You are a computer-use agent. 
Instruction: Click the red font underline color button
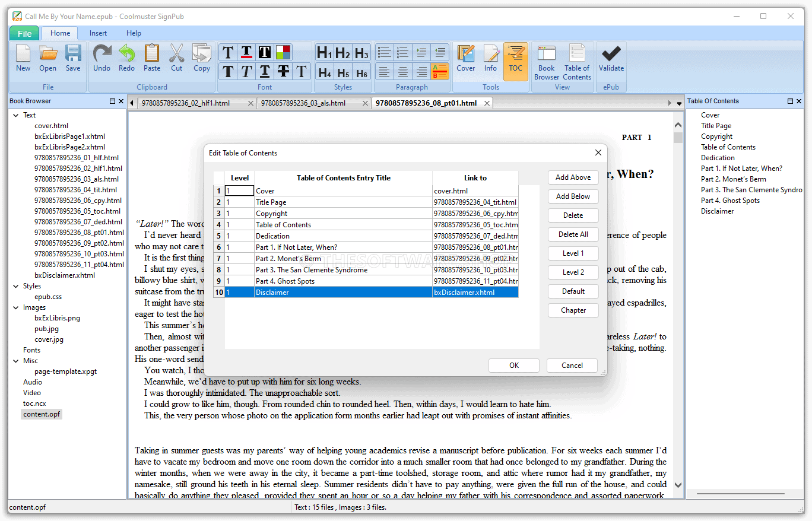point(246,52)
